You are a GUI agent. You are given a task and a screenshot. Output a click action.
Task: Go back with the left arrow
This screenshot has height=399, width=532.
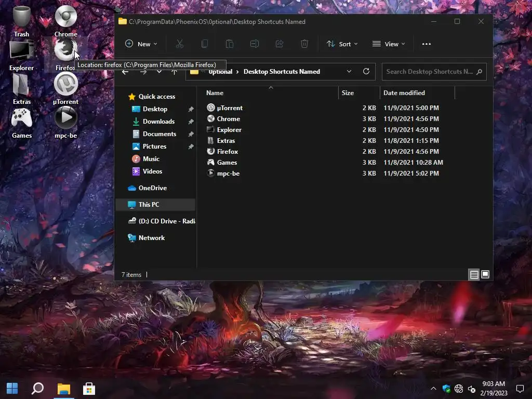tap(125, 72)
